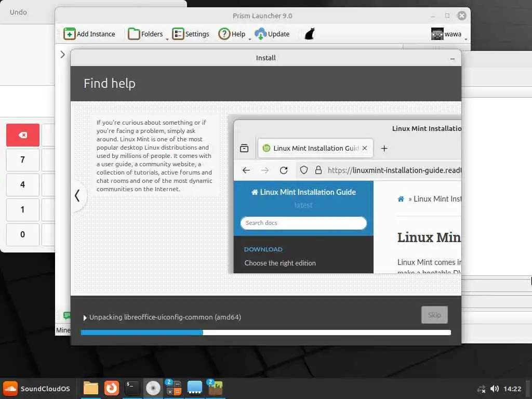This screenshot has width=532, height=399.
Task: Close the Prism Launcher window
Action: coord(462,16)
